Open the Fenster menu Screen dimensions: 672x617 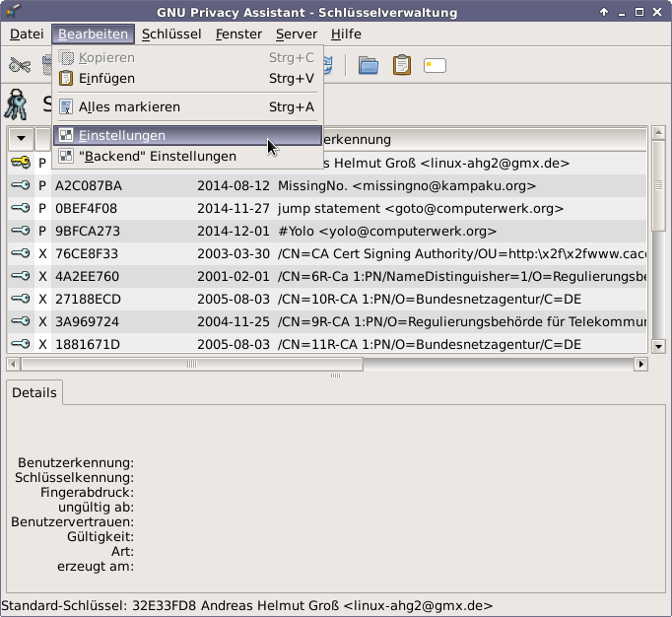pyautogui.click(x=238, y=34)
